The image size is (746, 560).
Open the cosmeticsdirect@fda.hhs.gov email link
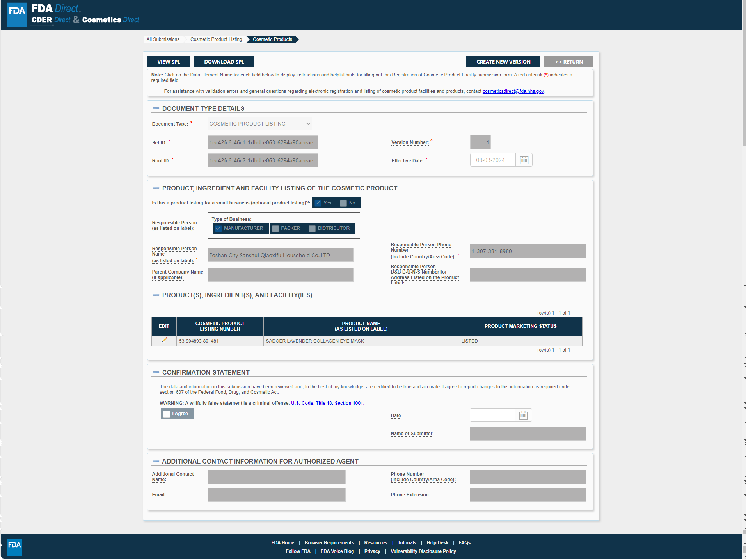513,92
